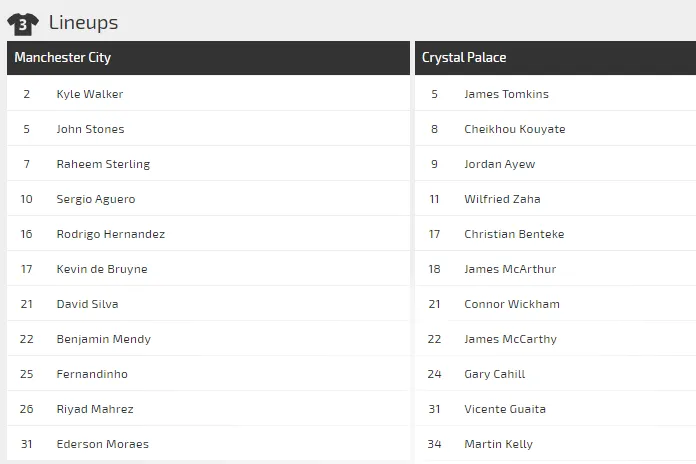Click Gary Cahill's name

(x=494, y=374)
